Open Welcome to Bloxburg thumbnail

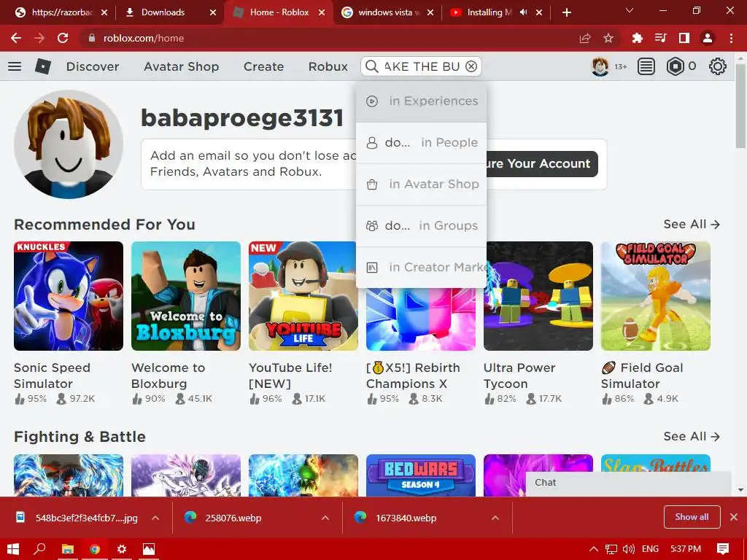[186, 296]
